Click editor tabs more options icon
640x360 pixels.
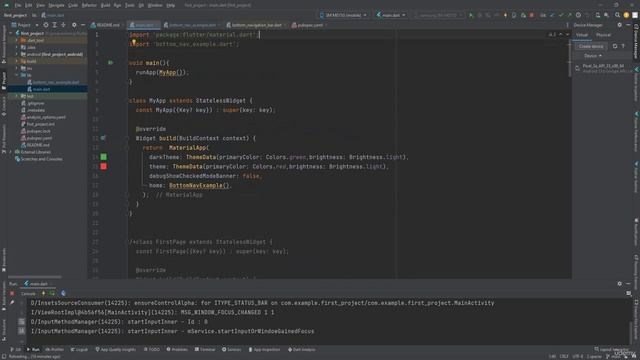pyautogui.click(x=567, y=25)
